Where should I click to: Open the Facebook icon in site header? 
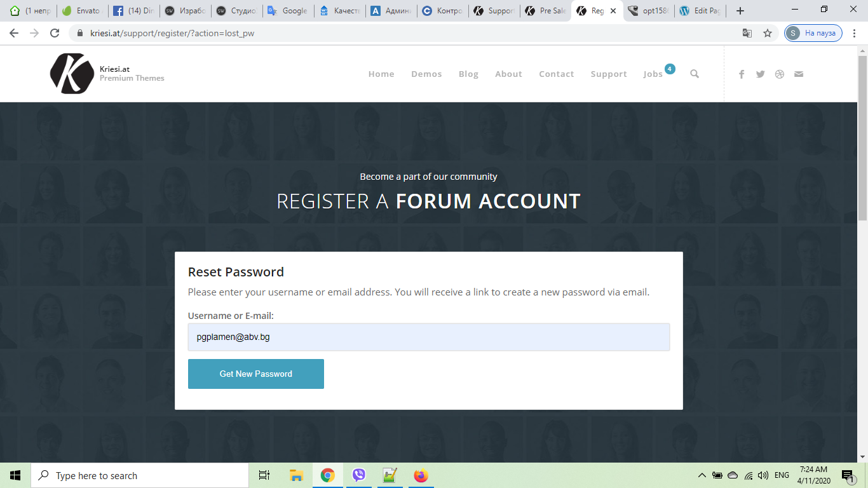(742, 74)
